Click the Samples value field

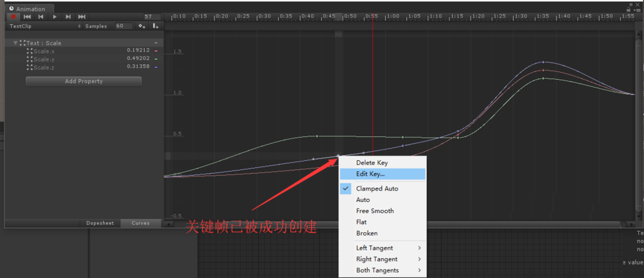click(x=123, y=26)
